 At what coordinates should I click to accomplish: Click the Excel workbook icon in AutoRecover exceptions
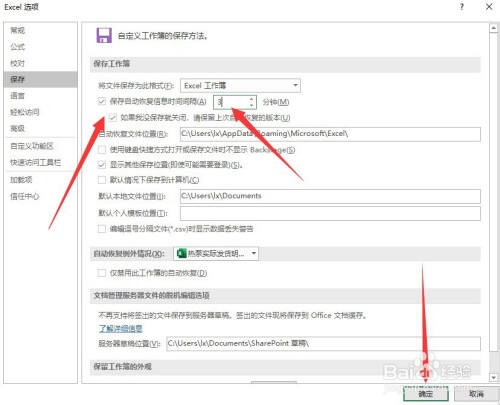click(181, 253)
